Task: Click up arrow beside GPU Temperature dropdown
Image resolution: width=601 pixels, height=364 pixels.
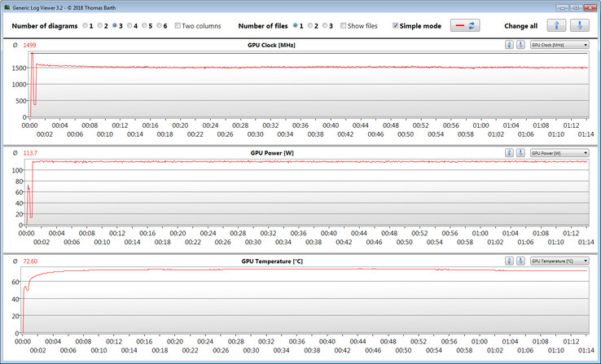Action: click(x=509, y=261)
